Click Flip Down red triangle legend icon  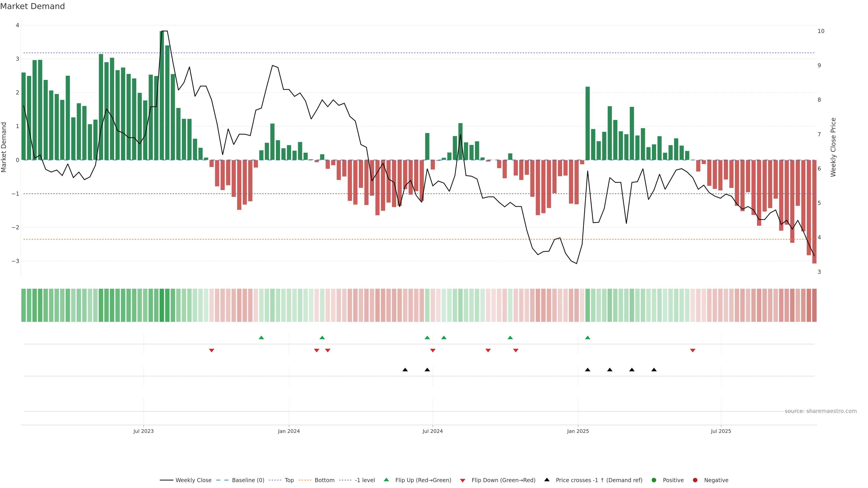pyautogui.click(x=463, y=481)
